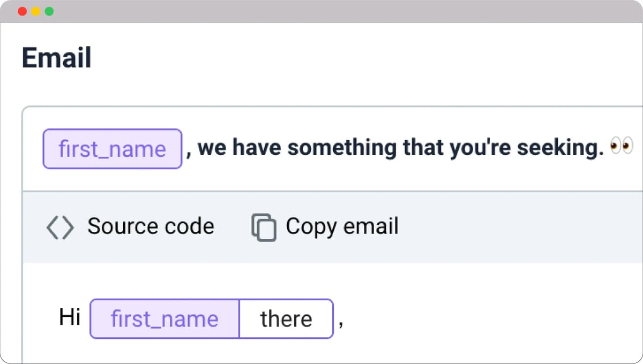Select the first_name tag in the subject line
Viewport: 643px width, 364px height.
pyautogui.click(x=113, y=149)
